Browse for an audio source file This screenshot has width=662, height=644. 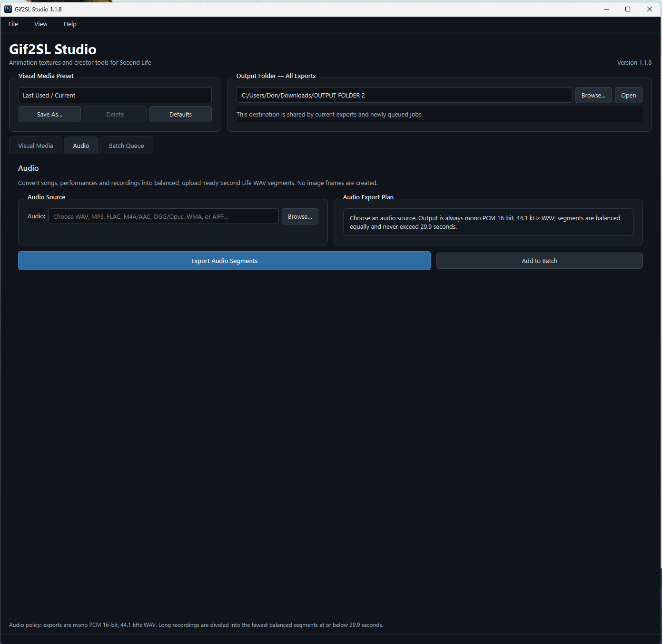pos(300,216)
